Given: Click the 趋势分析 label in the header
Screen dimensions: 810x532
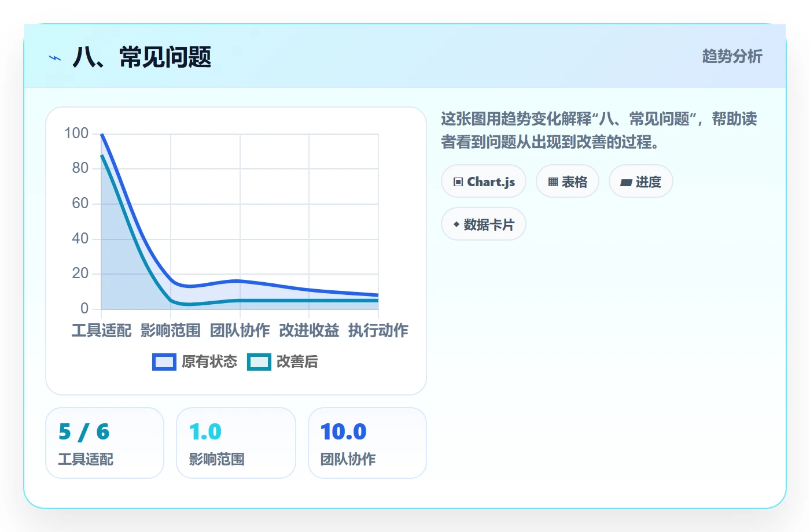Looking at the screenshot, I should point(732,56).
